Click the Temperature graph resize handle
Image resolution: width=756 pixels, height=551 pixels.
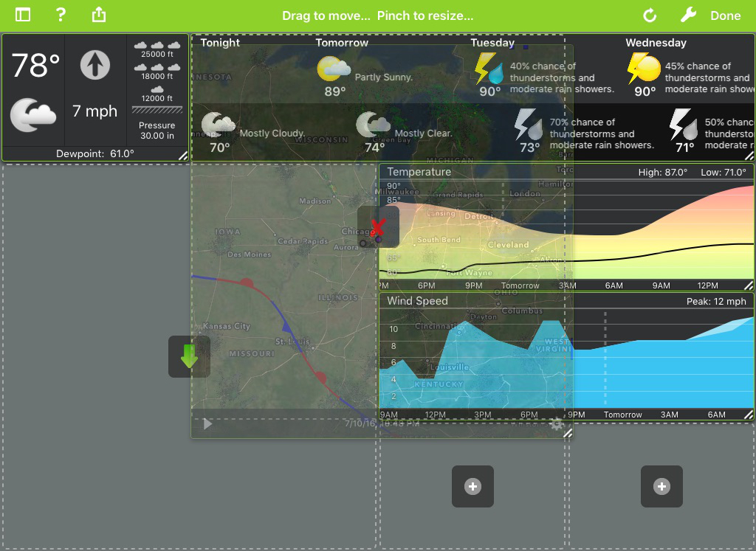[749, 285]
